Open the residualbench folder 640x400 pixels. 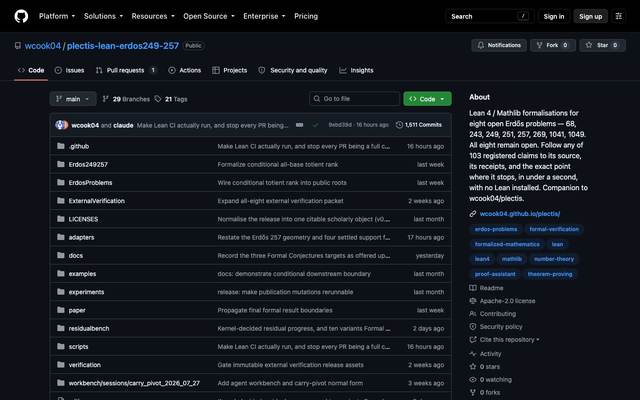coord(89,329)
